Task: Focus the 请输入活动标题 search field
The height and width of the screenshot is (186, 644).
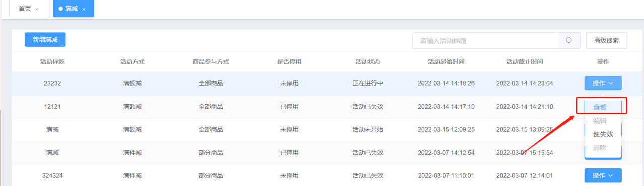Action: (485, 41)
